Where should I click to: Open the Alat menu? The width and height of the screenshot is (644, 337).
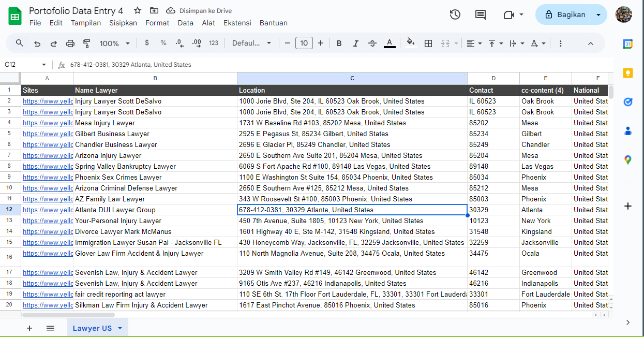coord(208,23)
